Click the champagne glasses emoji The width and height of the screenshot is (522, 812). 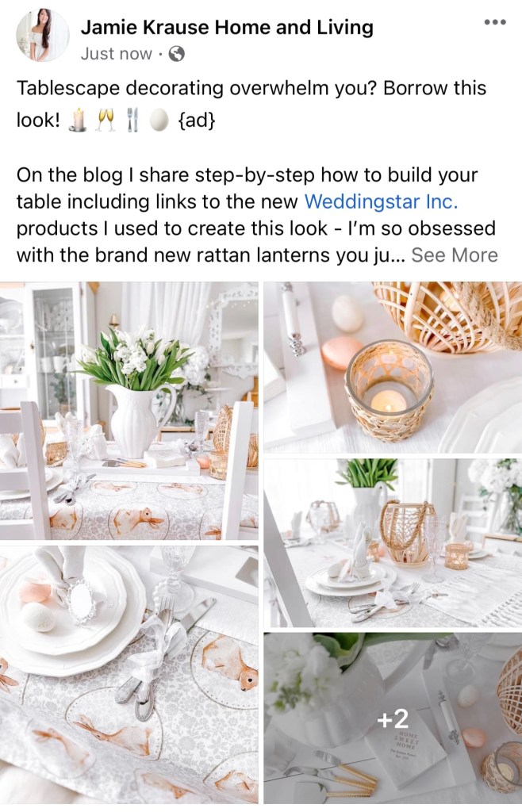click(x=106, y=121)
